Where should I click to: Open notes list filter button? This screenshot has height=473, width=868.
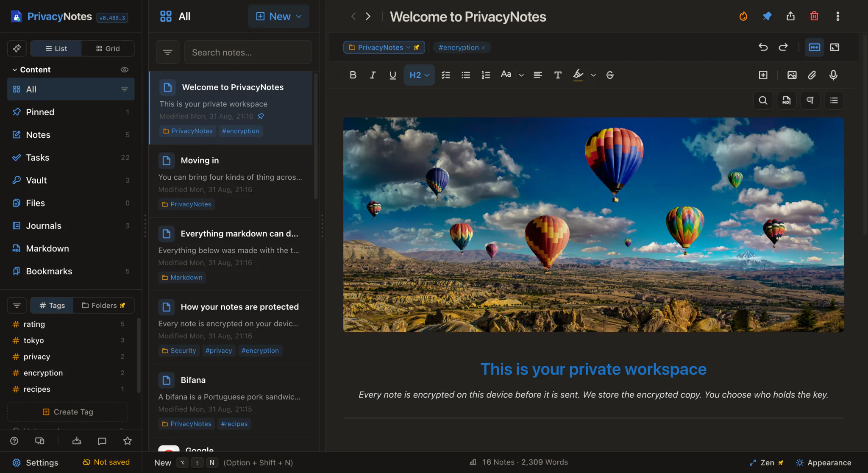coord(168,52)
